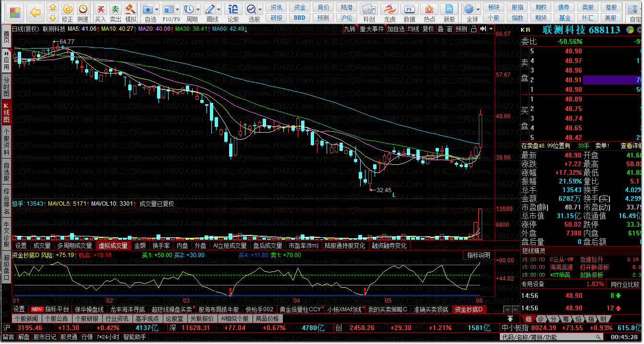Screen dimensions: 644x344
Task: Click the down arrow page icon
Action: [x=53, y=18]
